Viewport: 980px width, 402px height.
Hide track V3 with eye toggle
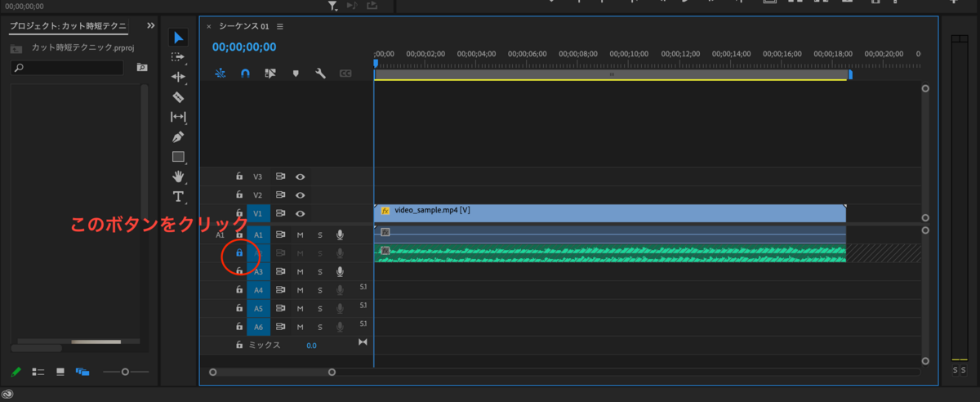[300, 176]
